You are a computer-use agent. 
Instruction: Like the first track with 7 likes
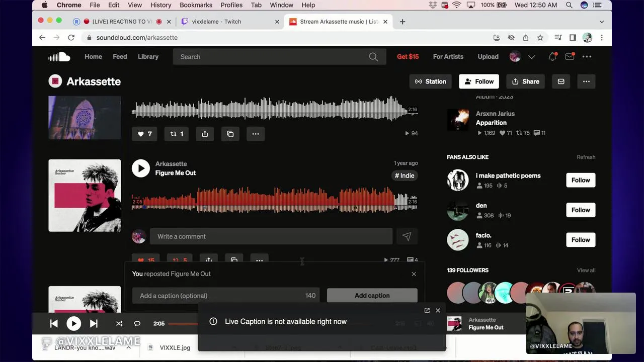[x=144, y=134]
